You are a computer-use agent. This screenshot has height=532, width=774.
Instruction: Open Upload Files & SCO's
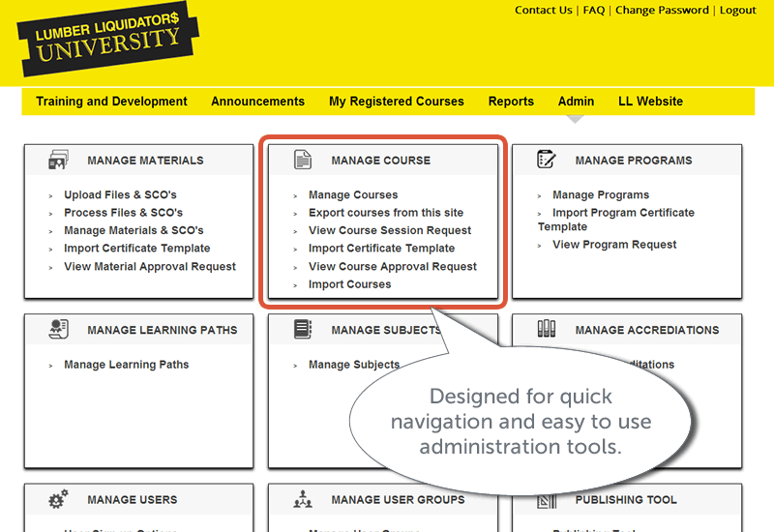click(x=120, y=194)
